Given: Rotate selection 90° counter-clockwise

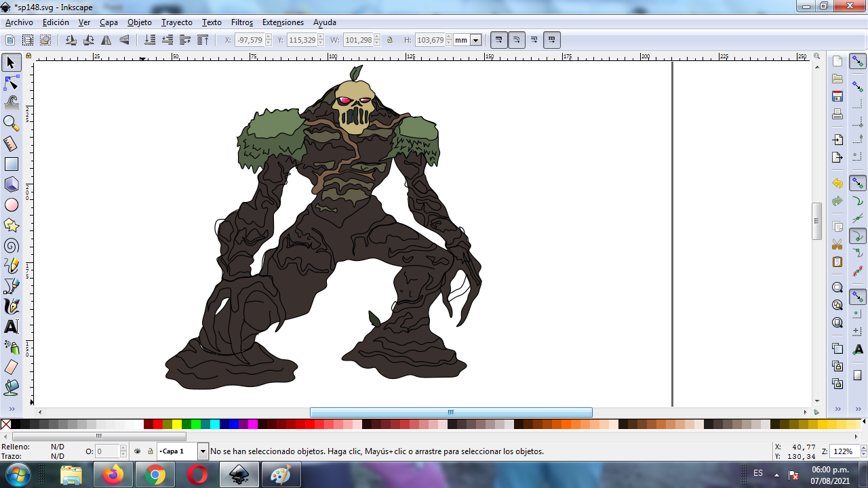Looking at the screenshot, I should pos(71,40).
